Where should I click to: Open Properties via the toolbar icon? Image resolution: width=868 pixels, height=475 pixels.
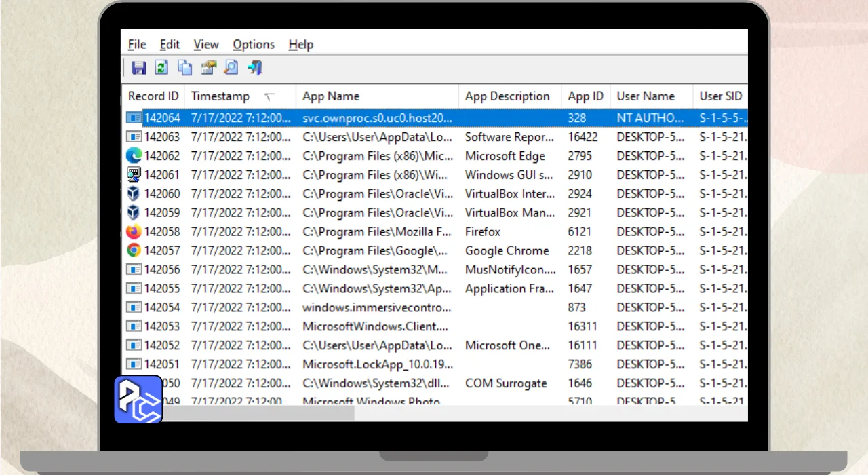click(x=208, y=67)
